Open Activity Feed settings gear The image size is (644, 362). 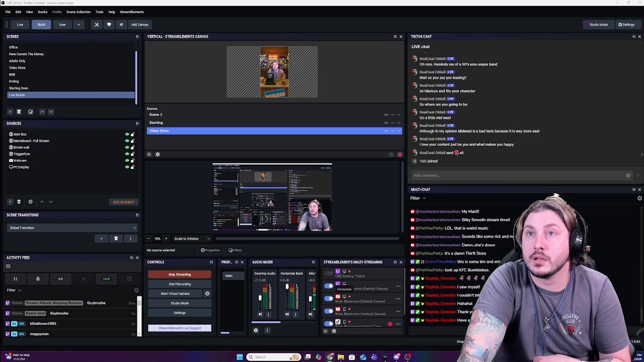click(136, 290)
